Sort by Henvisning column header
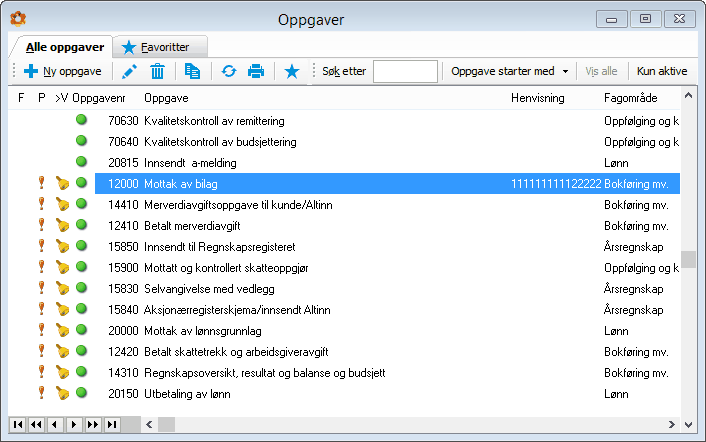 click(538, 98)
